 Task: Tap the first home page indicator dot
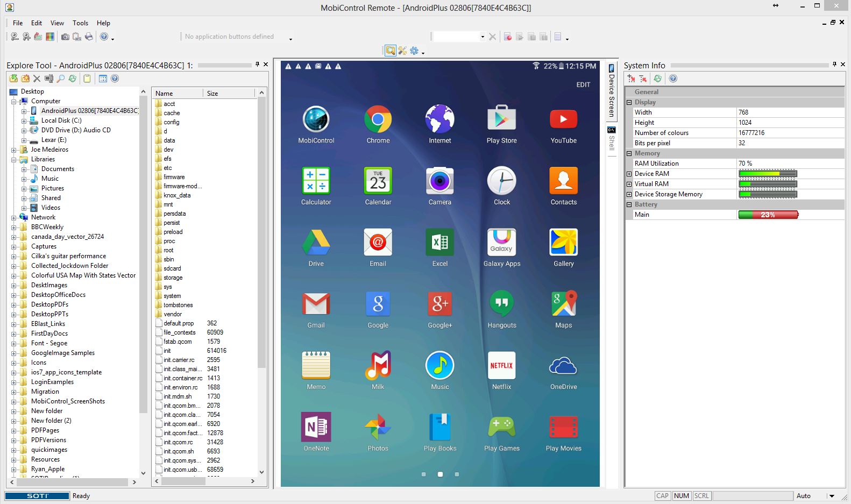point(424,474)
